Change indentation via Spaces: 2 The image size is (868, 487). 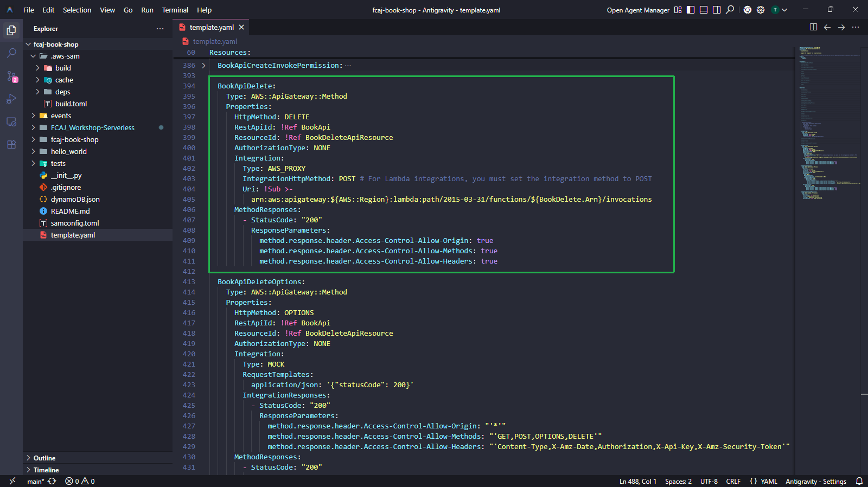pos(678,482)
